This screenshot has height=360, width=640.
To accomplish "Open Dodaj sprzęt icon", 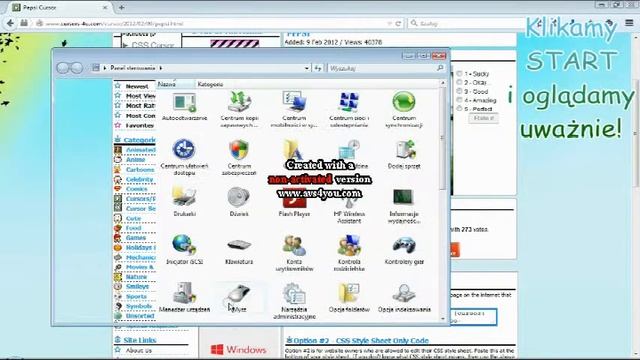I will (404, 154).
